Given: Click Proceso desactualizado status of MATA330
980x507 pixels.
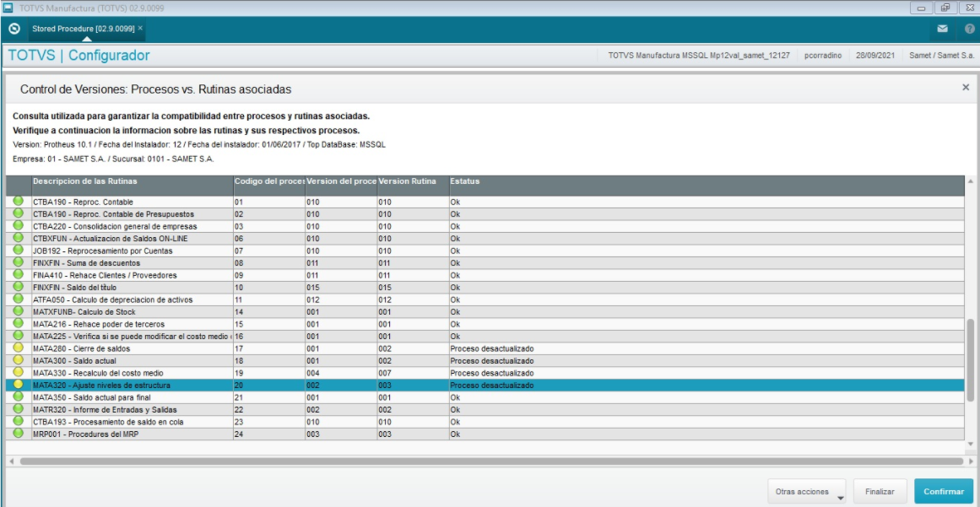Looking at the screenshot, I should pos(492,373).
